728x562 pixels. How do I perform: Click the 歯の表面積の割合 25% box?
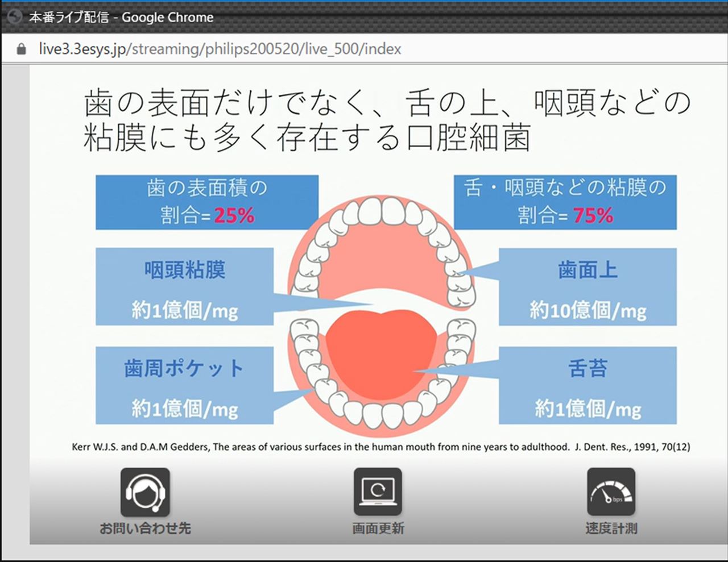pos(206,202)
